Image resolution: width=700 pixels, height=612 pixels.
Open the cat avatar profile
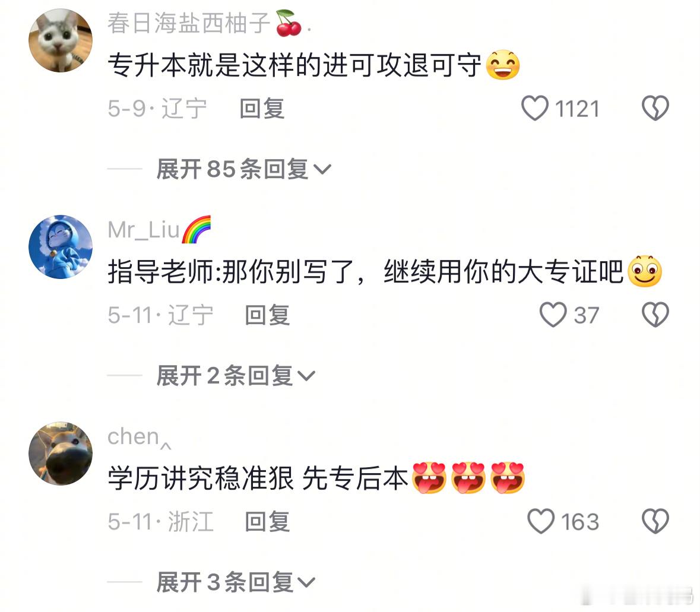tap(61, 40)
